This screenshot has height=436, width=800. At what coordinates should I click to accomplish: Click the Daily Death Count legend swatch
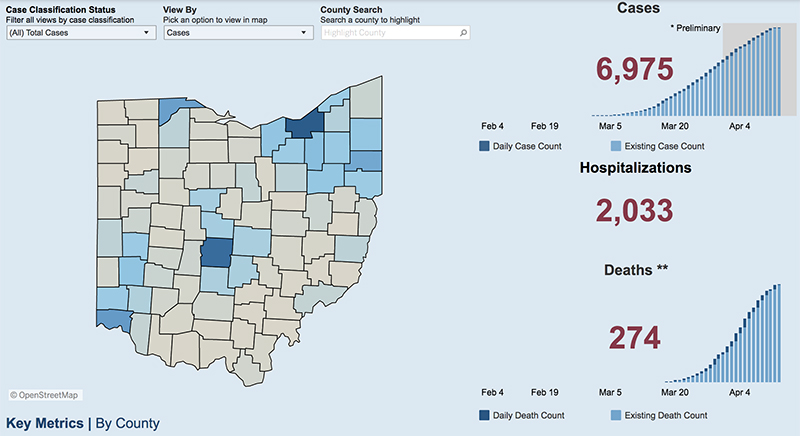click(484, 415)
